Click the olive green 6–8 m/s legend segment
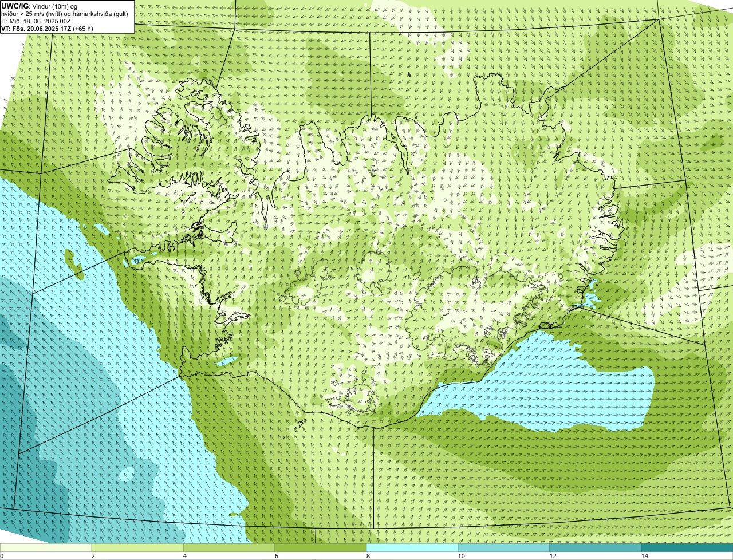This screenshot has width=733, height=560. click(321, 547)
